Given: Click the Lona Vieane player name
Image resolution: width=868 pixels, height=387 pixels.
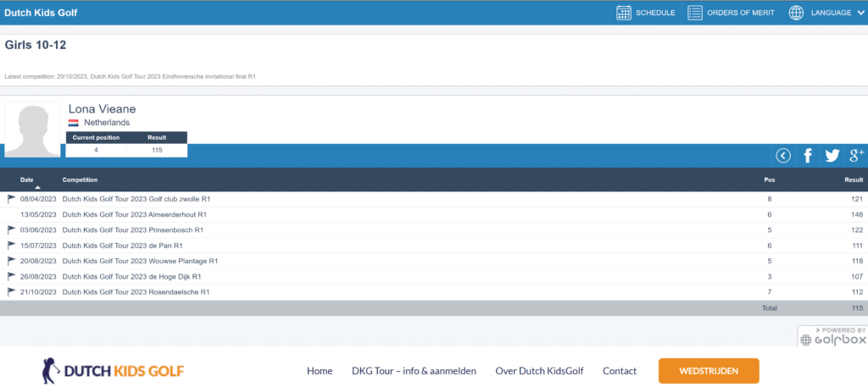Looking at the screenshot, I should tap(102, 109).
